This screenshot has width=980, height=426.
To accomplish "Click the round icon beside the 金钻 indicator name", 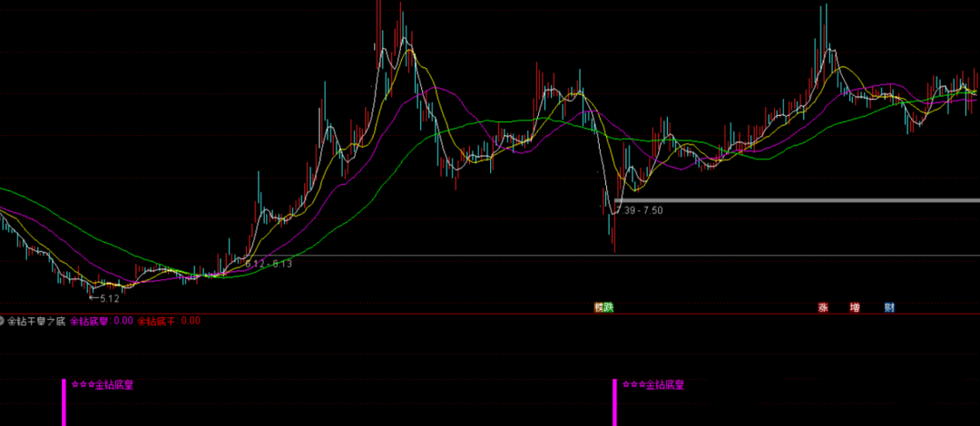I will coord(3,320).
